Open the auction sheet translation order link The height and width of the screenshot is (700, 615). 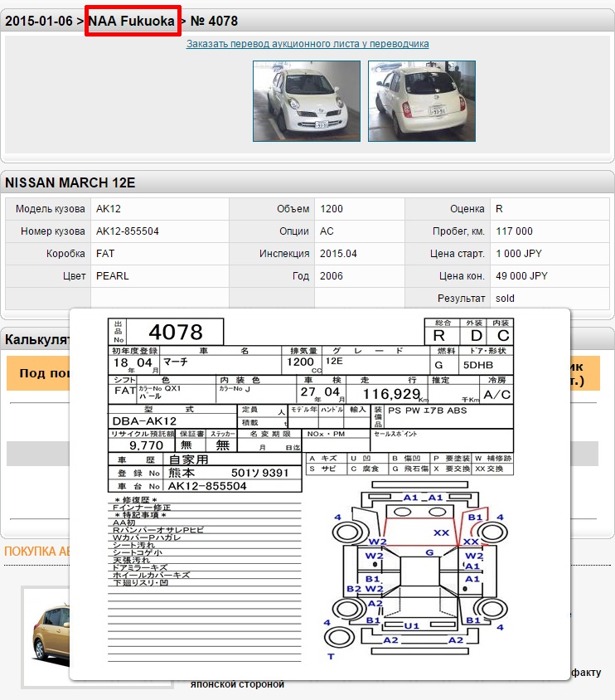pos(307,44)
